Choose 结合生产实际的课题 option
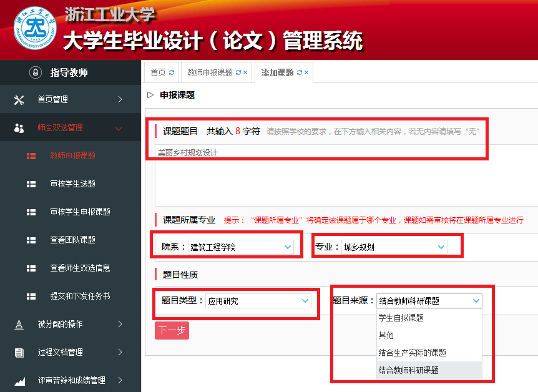Image resolution: width=538 pixels, height=392 pixels. [413, 353]
